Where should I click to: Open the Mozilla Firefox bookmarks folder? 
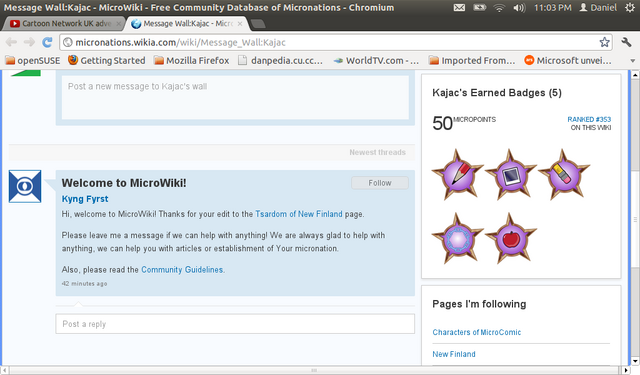click(x=191, y=60)
